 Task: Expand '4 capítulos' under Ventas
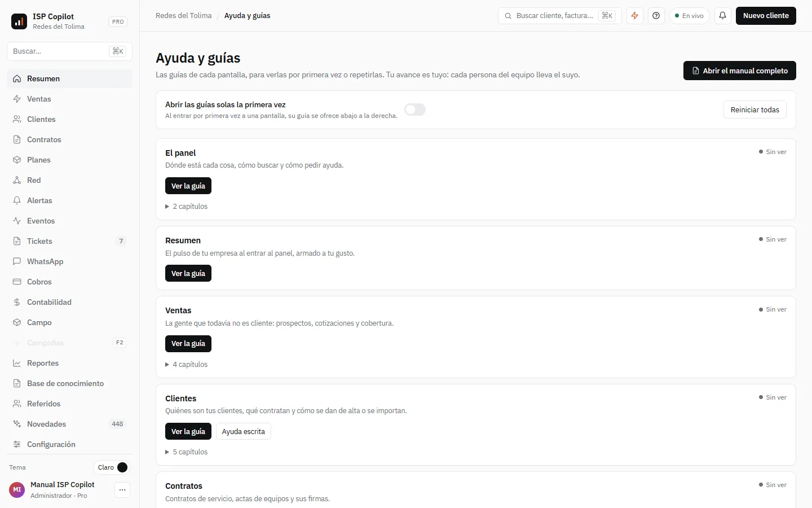click(x=186, y=365)
